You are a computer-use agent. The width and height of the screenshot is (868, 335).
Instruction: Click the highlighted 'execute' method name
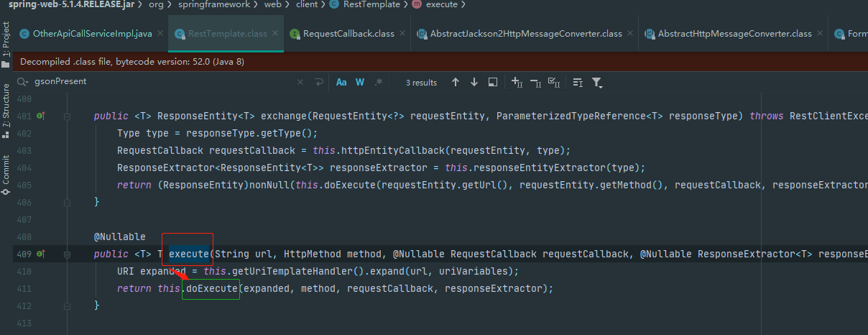point(189,254)
